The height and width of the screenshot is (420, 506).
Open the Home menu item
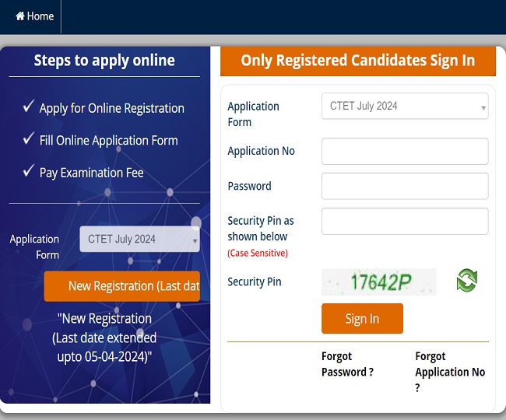pyautogui.click(x=35, y=16)
